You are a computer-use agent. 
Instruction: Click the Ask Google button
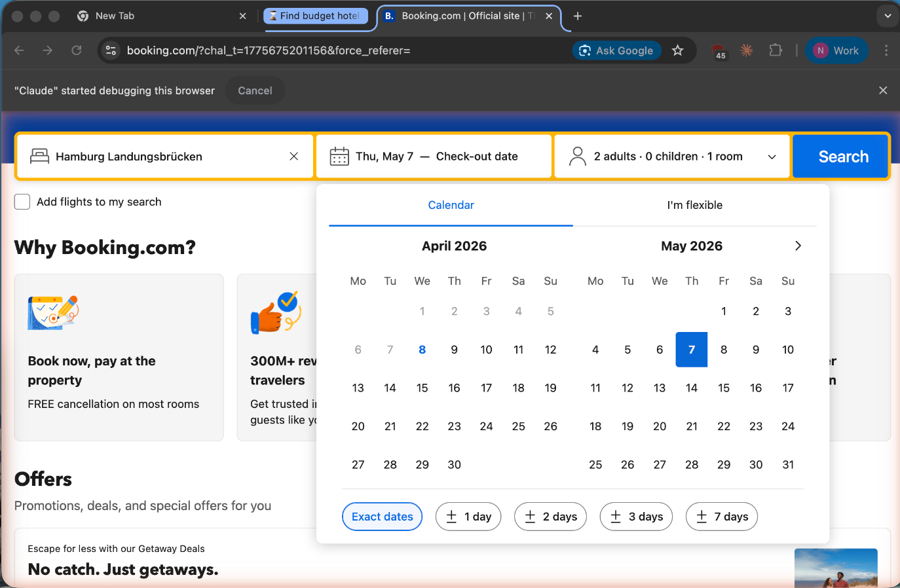(x=617, y=50)
